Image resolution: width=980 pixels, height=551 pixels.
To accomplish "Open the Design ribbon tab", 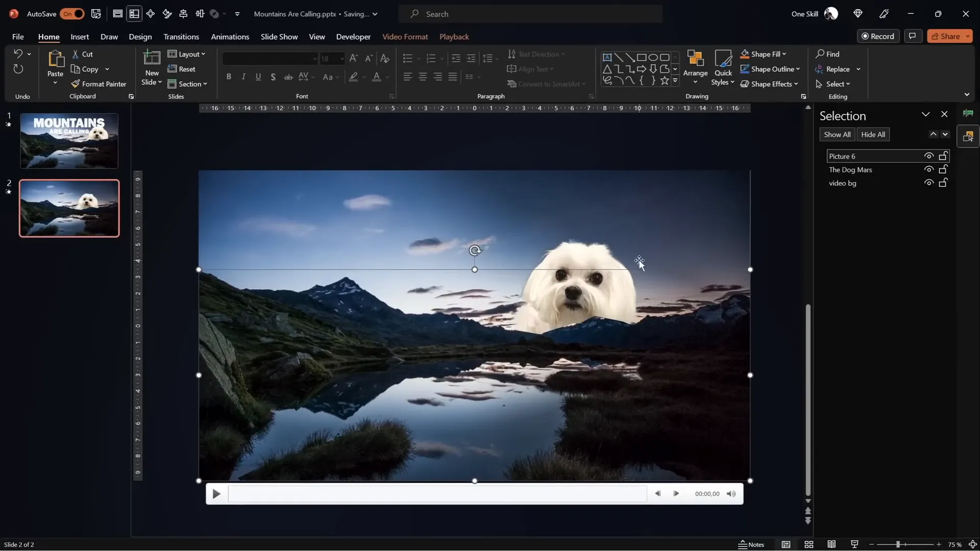I will (x=140, y=37).
